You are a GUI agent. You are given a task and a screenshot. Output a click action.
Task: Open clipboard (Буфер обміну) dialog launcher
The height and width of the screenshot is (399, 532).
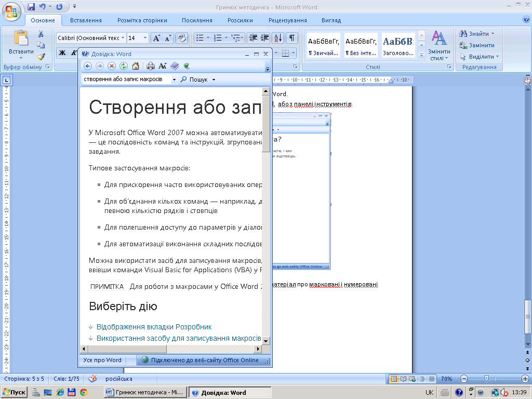tap(47, 67)
